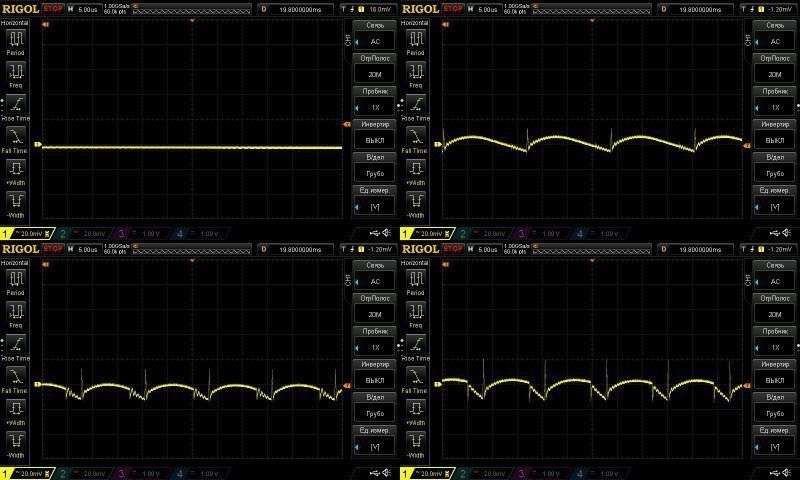Select channel 4 tab in bottom-right scope screen

tap(602, 474)
